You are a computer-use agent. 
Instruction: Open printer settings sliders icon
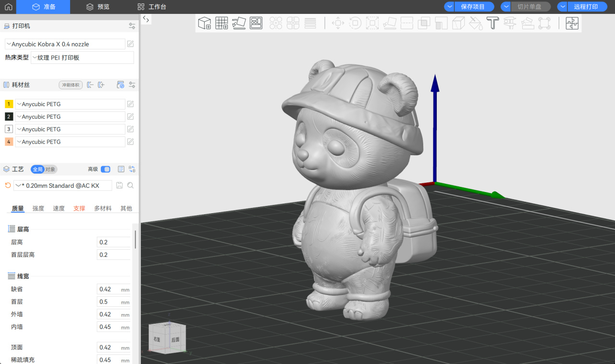132,26
